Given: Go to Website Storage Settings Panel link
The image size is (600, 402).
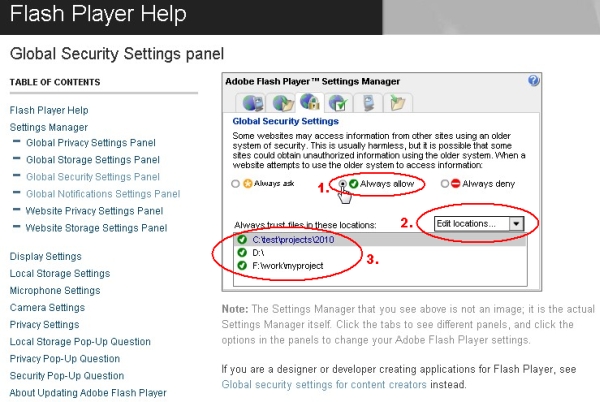Looking at the screenshot, I should (x=96, y=228).
